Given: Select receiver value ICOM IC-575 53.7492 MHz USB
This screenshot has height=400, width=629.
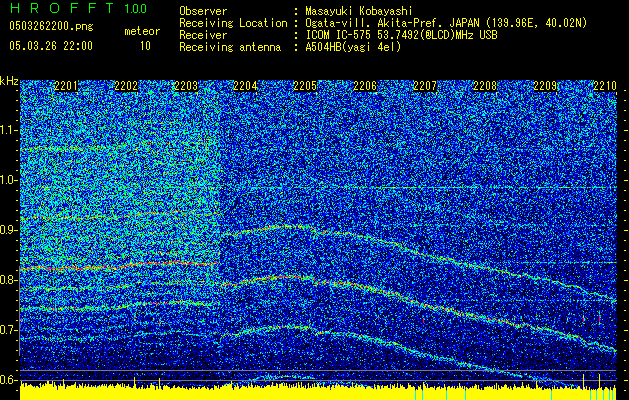Looking at the screenshot, I should coord(402,35).
